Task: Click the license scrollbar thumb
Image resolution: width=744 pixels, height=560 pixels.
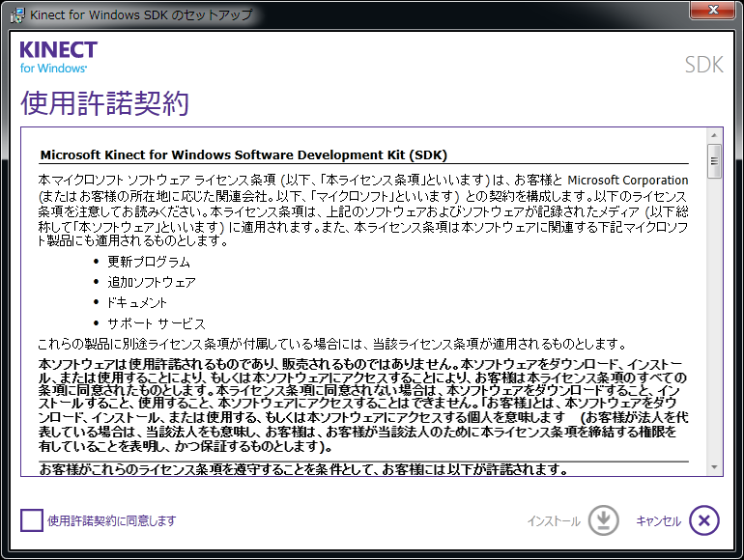Action: (x=715, y=161)
